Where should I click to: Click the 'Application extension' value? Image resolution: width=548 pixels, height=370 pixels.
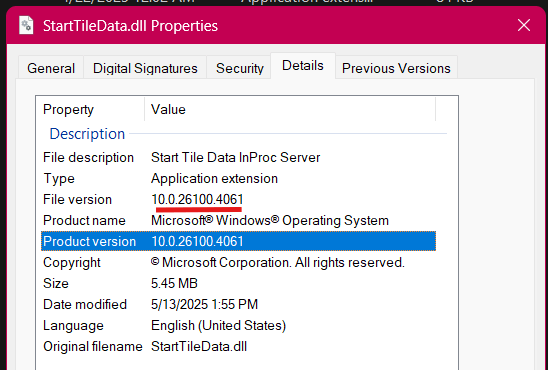pyautogui.click(x=214, y=179)
